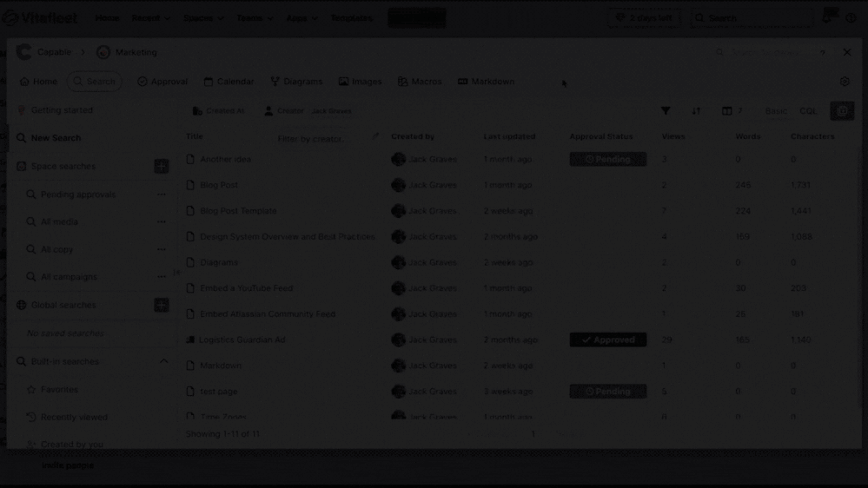Image resolution: width=868 pixels, height=488 pixels.
Task: Select New Search in sidebar
Action: pyautogui.click(x=56, y=138)
